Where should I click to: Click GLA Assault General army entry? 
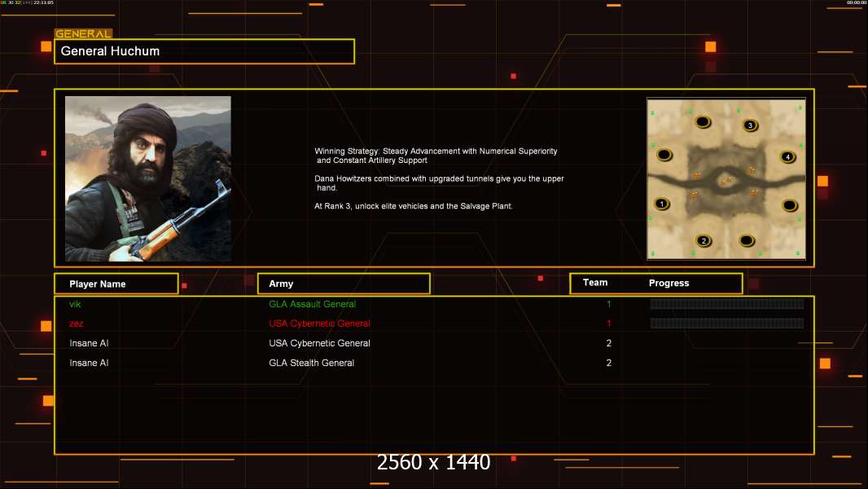coord(312,304)
